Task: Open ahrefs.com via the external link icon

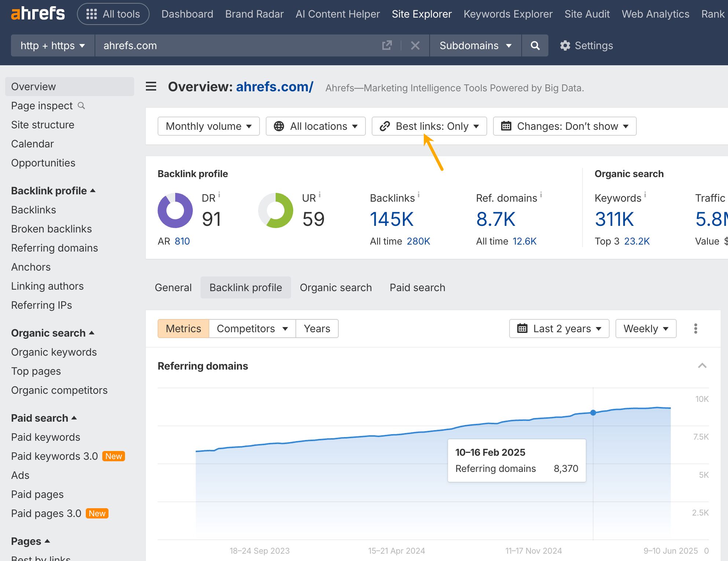Action: [387, 45]
